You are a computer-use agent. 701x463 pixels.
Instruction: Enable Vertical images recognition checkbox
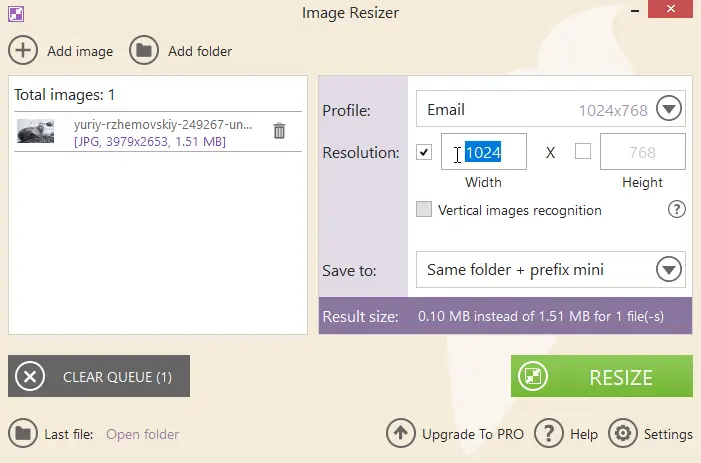[x=424, y=209]
